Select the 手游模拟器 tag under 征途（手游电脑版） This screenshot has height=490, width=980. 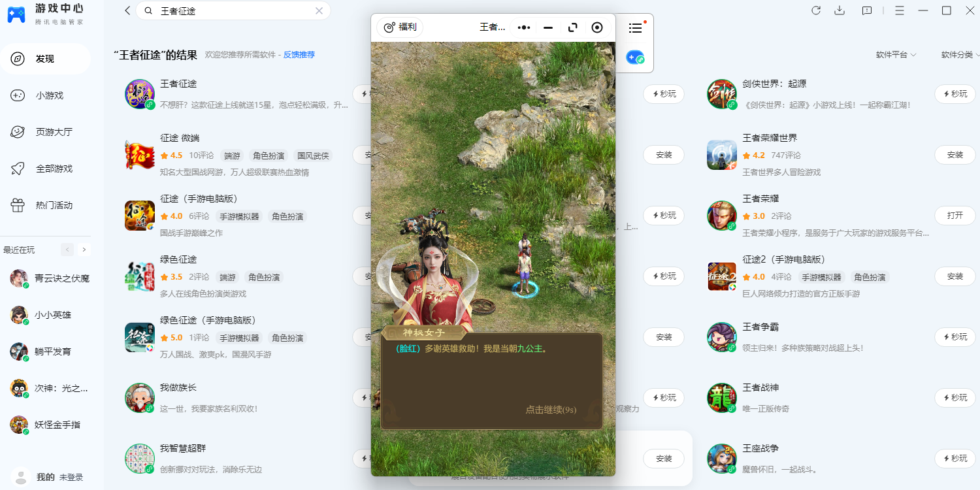coord(239,216)
